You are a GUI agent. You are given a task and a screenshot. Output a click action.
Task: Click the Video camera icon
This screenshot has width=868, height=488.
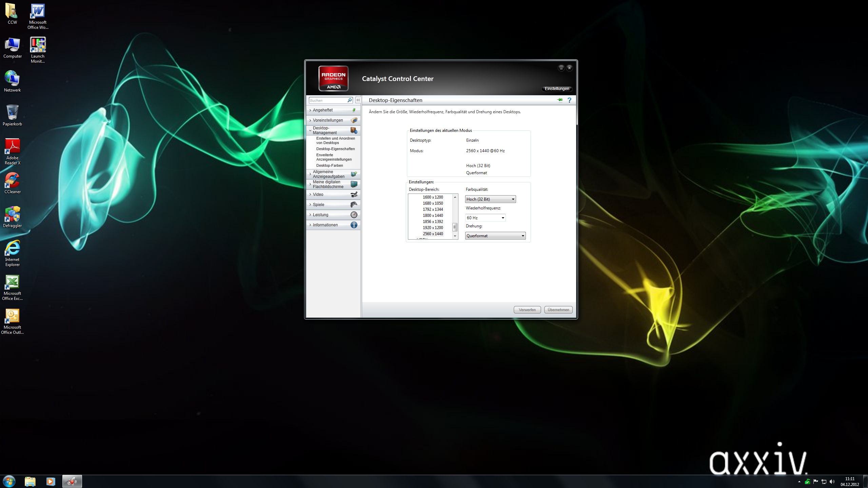(354, 195)
